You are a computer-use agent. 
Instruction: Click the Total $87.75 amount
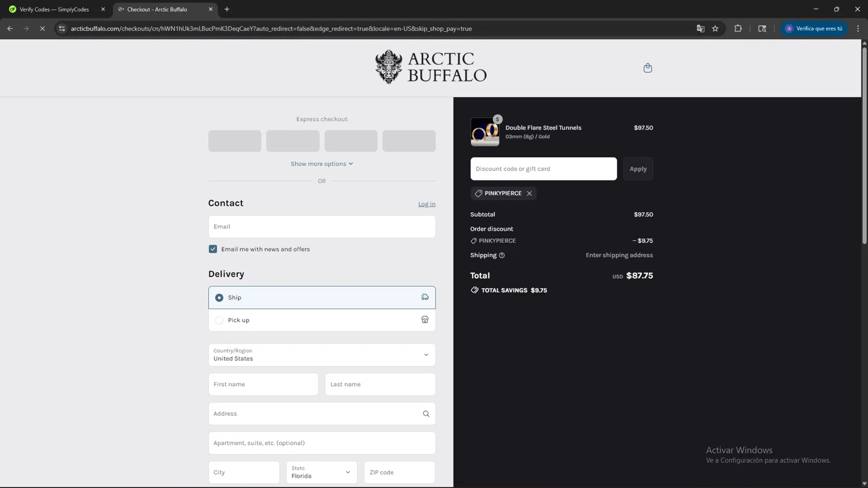pyautogui.click(x=639, y=276)
